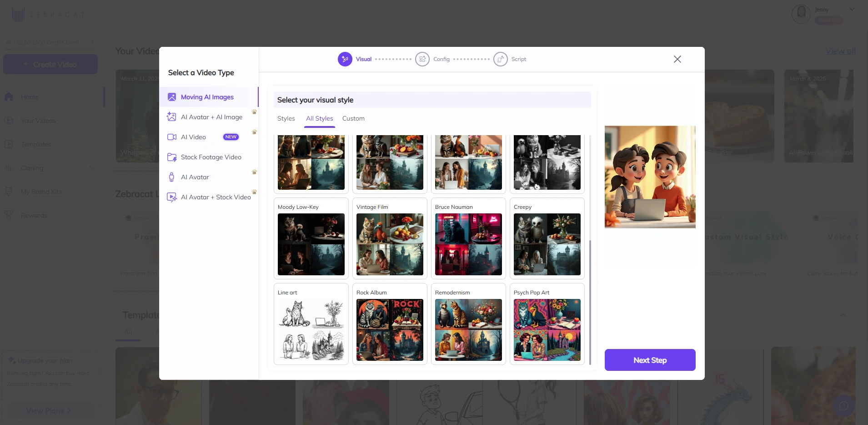Screen dimensions: 868x425
Task: Switch to the Styles tab
Action: [286, 118]
